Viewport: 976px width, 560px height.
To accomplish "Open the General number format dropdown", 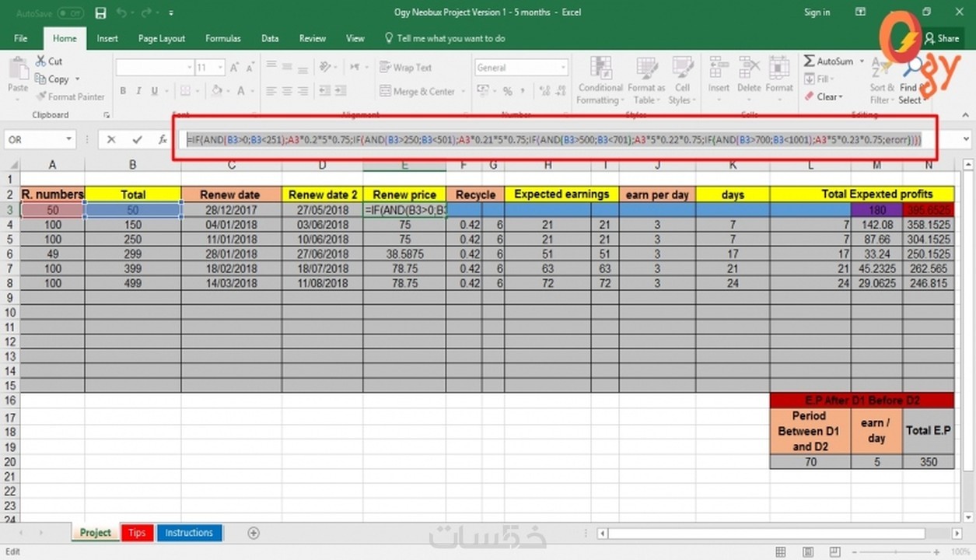I will 563,68.
